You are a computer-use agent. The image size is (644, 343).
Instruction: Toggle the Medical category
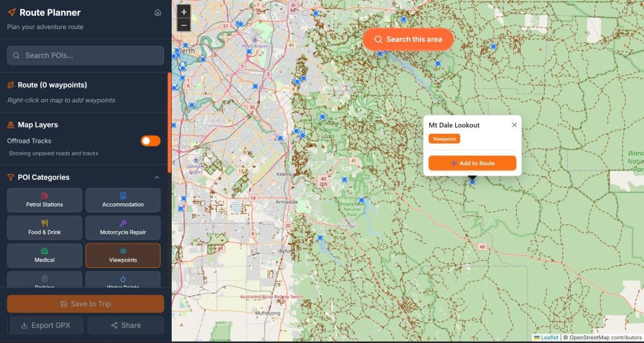44,255
